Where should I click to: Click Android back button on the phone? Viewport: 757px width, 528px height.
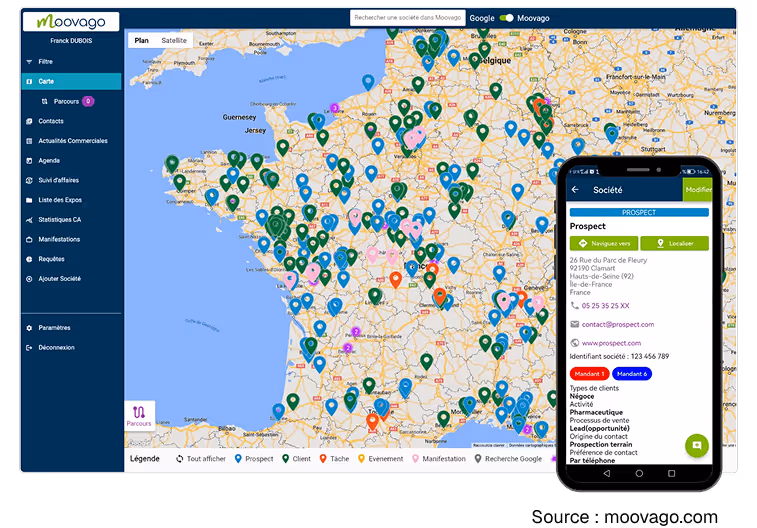pyautogui.click(x=607, y=473)
